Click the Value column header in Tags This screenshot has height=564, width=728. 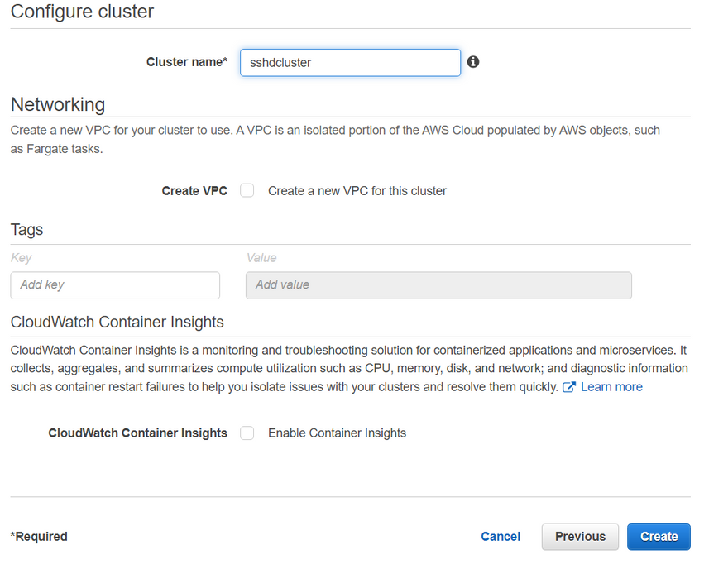(x=261, y=258)
